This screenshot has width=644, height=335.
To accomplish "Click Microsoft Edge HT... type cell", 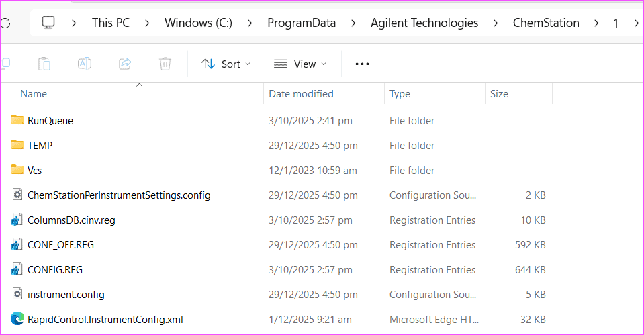I will point(434,320).
